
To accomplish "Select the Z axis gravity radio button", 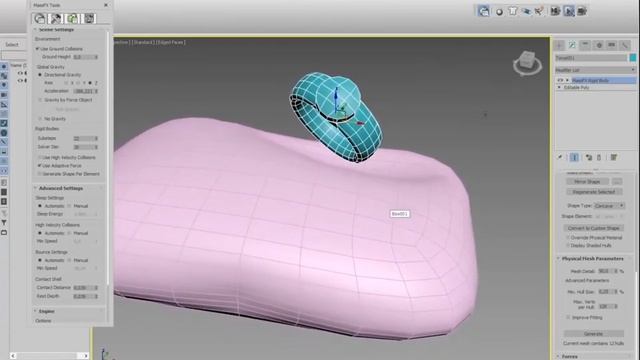I will [x=90, y=83].
